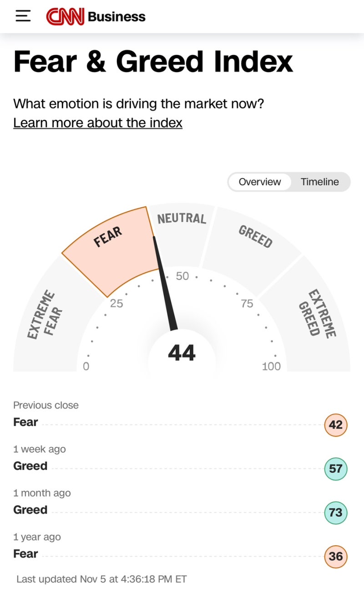Click the Previous close Fear row label

pyautogui.click(x=26, y=422)
